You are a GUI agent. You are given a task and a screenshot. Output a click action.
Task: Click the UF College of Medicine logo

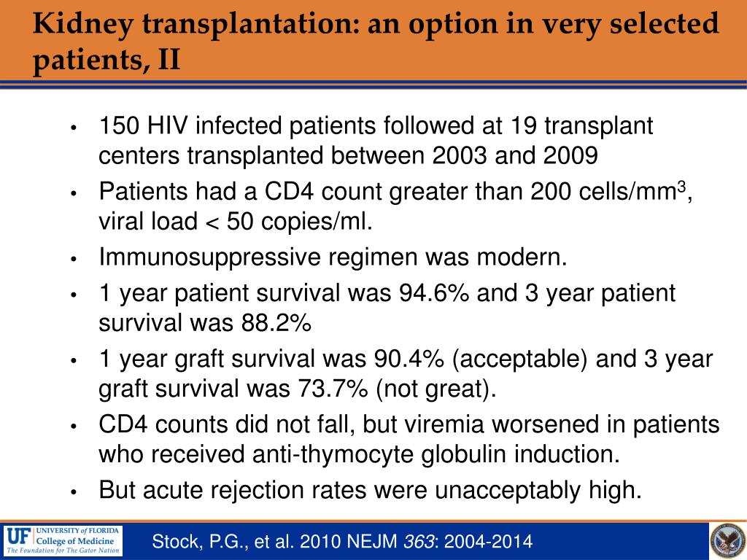(63, 541)
